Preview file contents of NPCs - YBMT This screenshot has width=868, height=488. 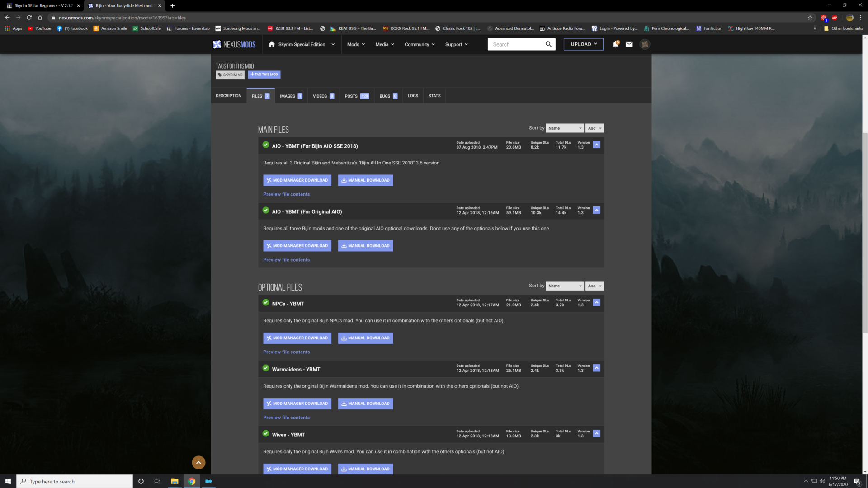[286, 352]
